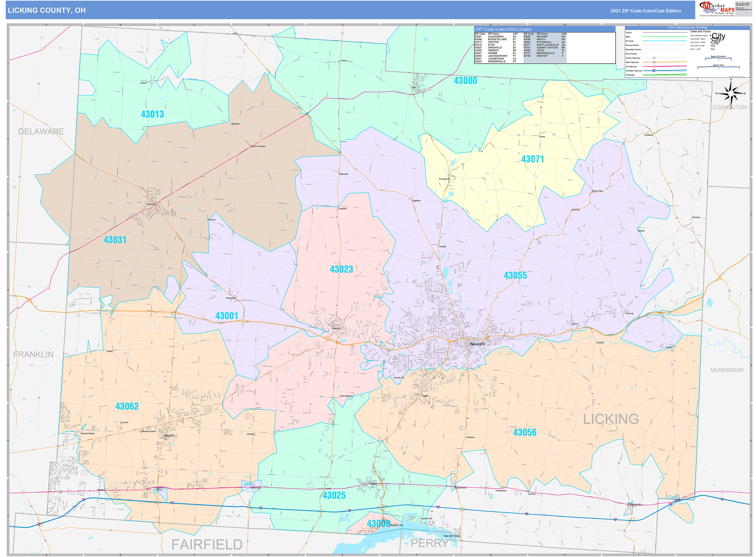Select the BROWNSVILLE row in the ZIP index
This screenshot has height=557, width=756.
tap(545, 53)
